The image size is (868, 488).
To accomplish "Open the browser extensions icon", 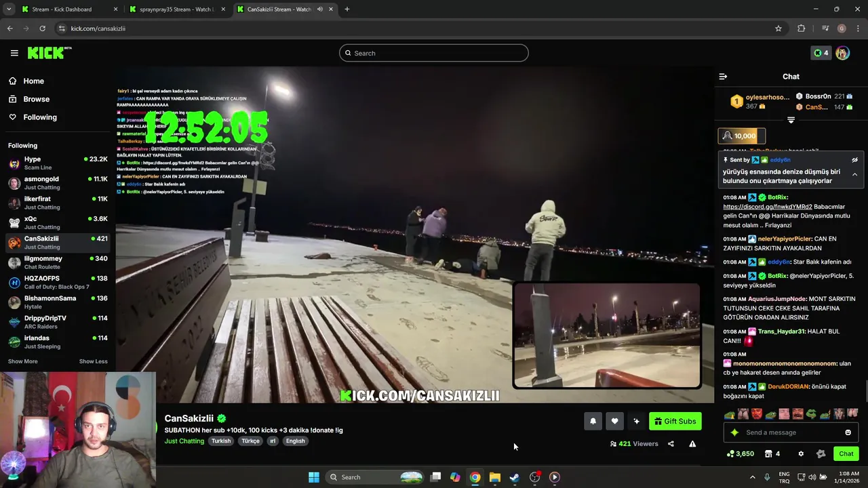I will click(x=801, y=28).
